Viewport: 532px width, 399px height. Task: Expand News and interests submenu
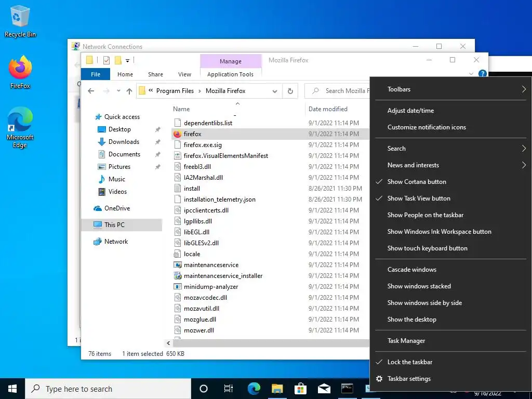(x=450, y=165)
